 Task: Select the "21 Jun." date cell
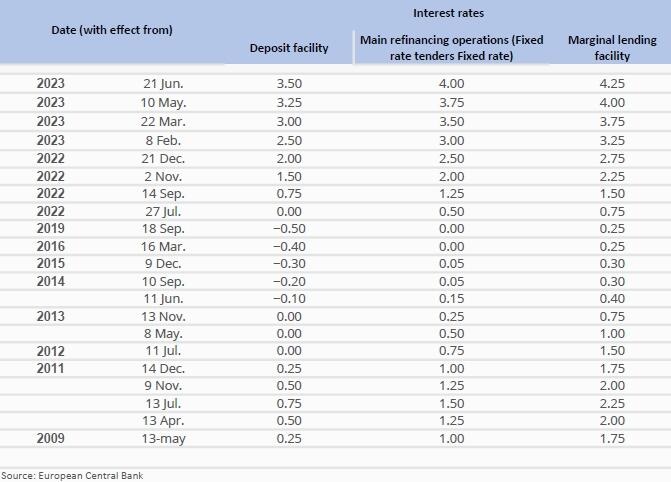click(x=164, y=84)
